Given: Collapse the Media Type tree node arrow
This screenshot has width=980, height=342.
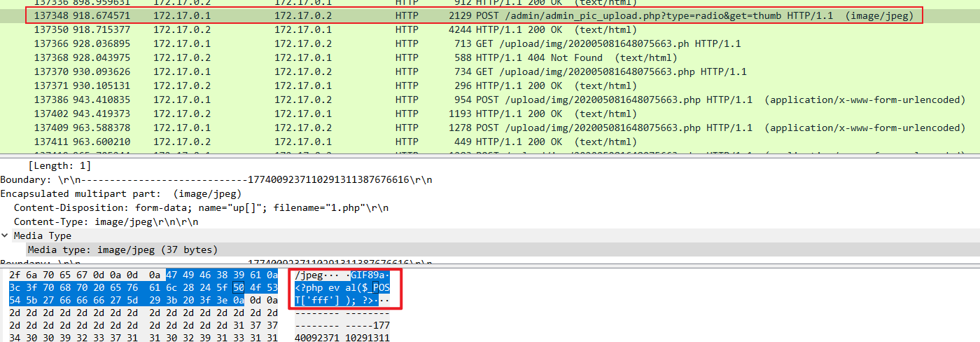Looking at the screenshot, I should pos(6,236).
